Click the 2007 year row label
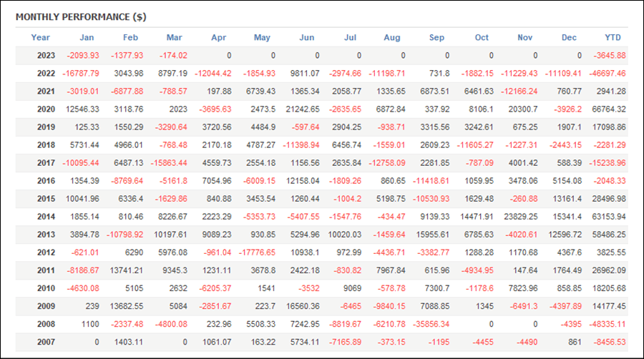 [x=46, y=342]
